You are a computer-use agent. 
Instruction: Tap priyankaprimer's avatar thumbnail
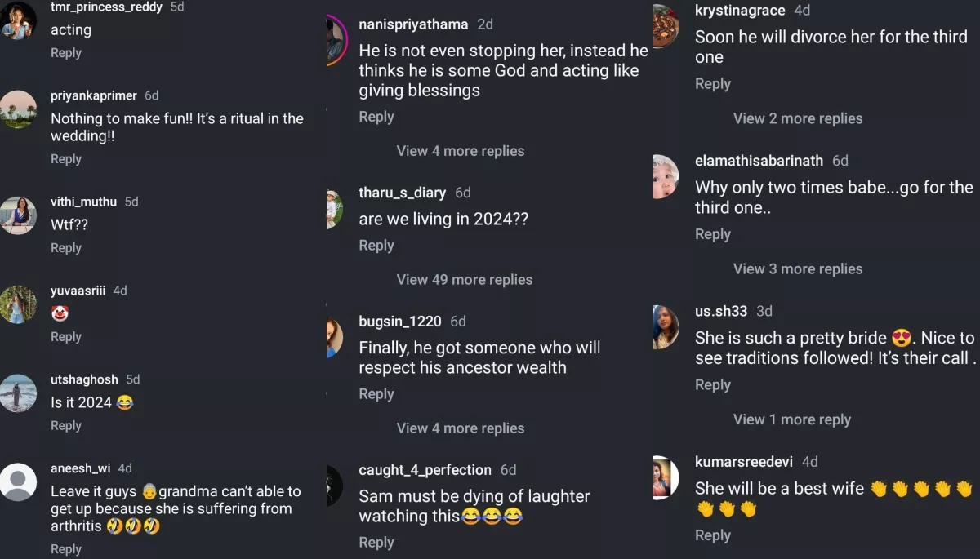point(18,109)
